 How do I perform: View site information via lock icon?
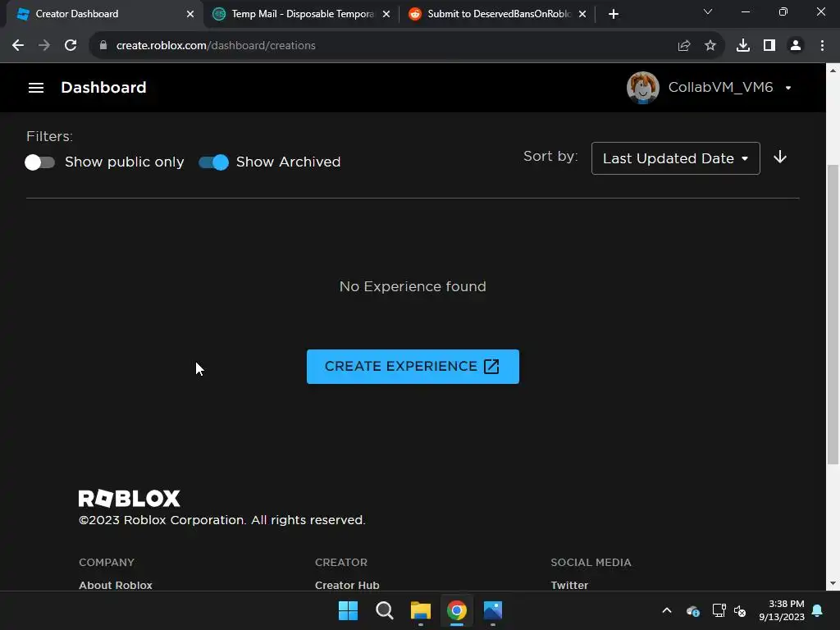click(103, 46)
